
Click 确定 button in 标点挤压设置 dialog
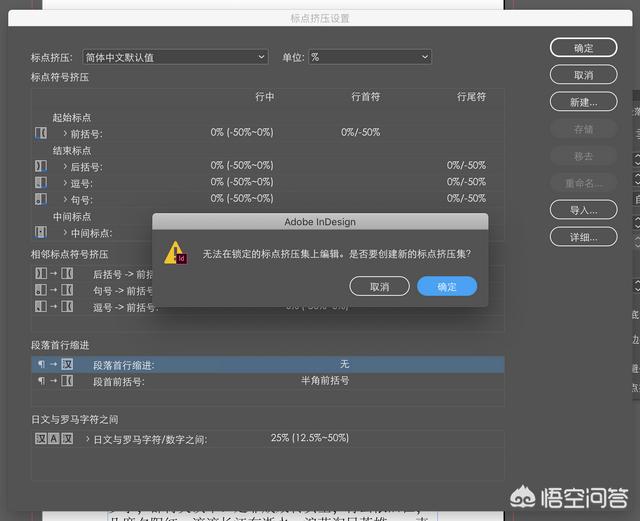coord(583,48)
